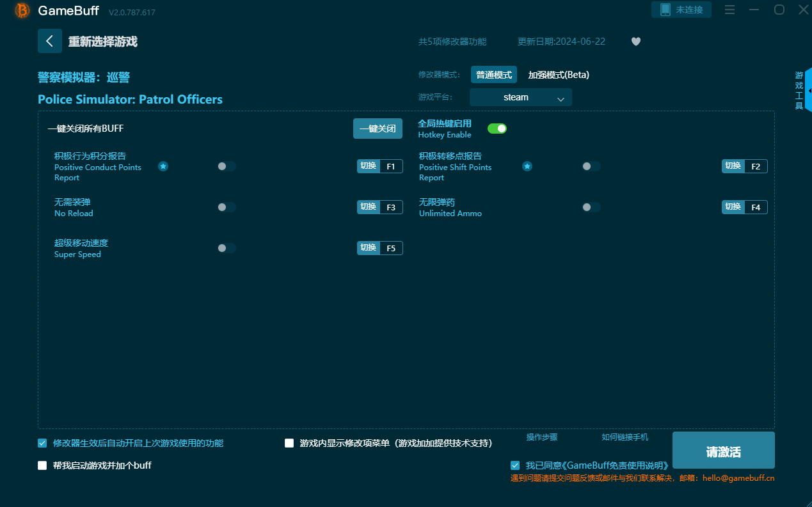Click the 警察模拟器：巡警 title
This screenshot has width=812, height=507.
point(84,77)
